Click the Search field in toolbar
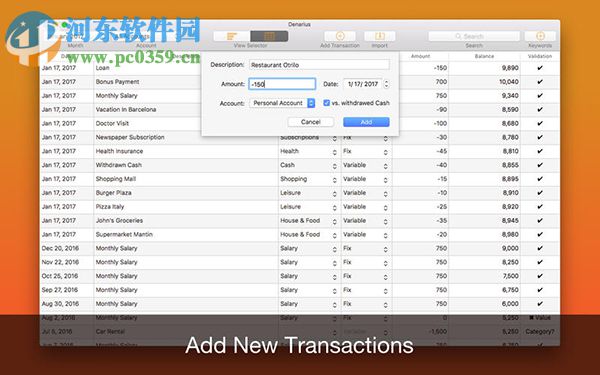Image resolution: width=600 pixels, height=375 pixels. click(x=474, y=36)
